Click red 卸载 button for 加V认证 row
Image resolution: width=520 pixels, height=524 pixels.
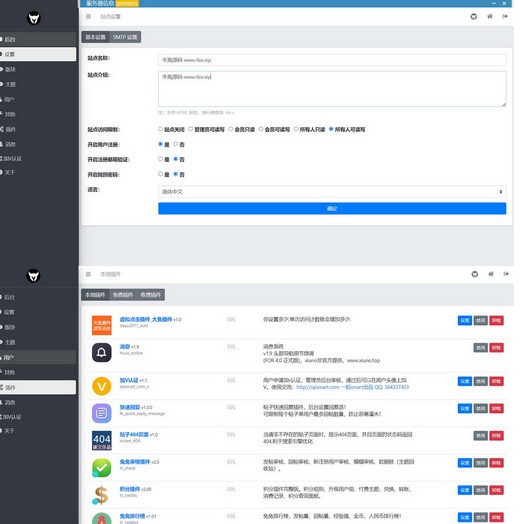click(496, 381)
